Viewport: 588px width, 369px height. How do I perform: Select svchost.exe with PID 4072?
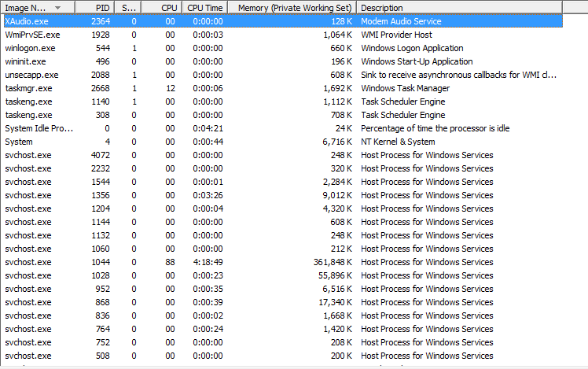tap(28, 155)
